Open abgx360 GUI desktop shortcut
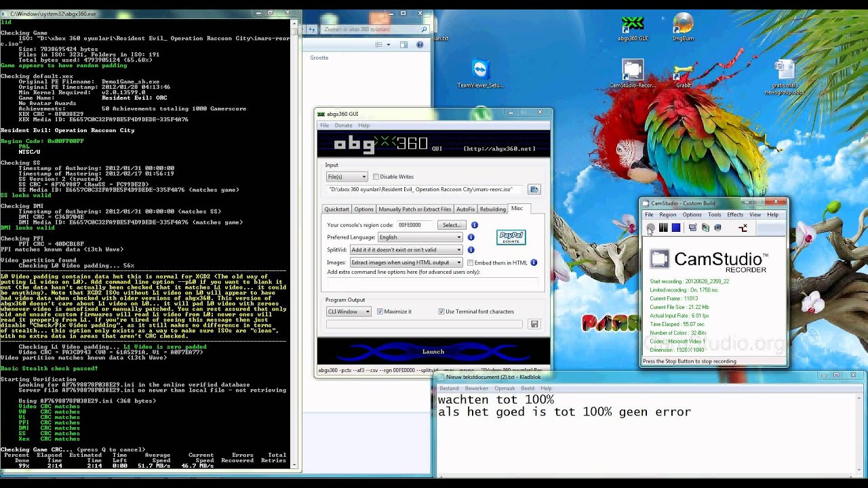The height and width of the screenshot is (488, 868). (x=633, y=28)
